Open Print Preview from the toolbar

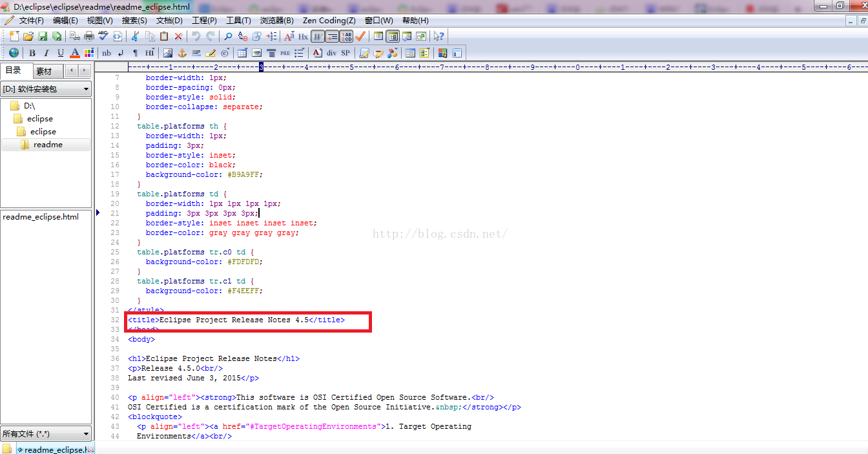(75, 36)
